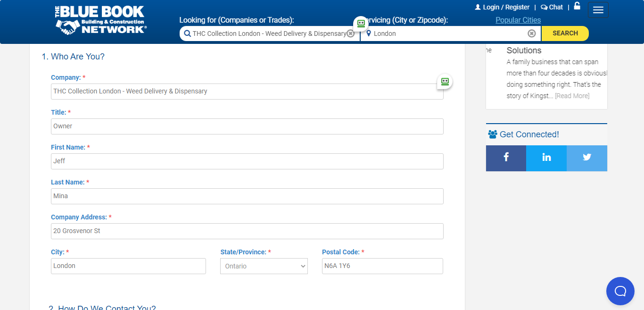Viewport: 644px width, 310px height.
Task: Open the Chat link in header
Action: (552, 7)
